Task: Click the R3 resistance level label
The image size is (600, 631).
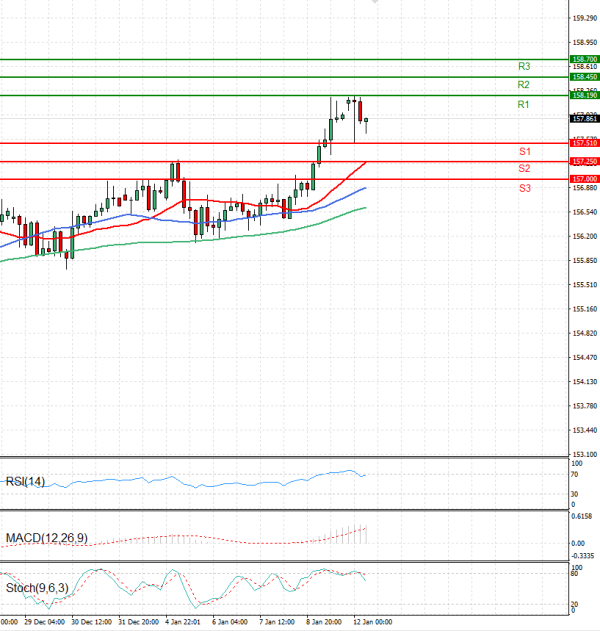Action: pyautogui.click(x=523, y=66)
